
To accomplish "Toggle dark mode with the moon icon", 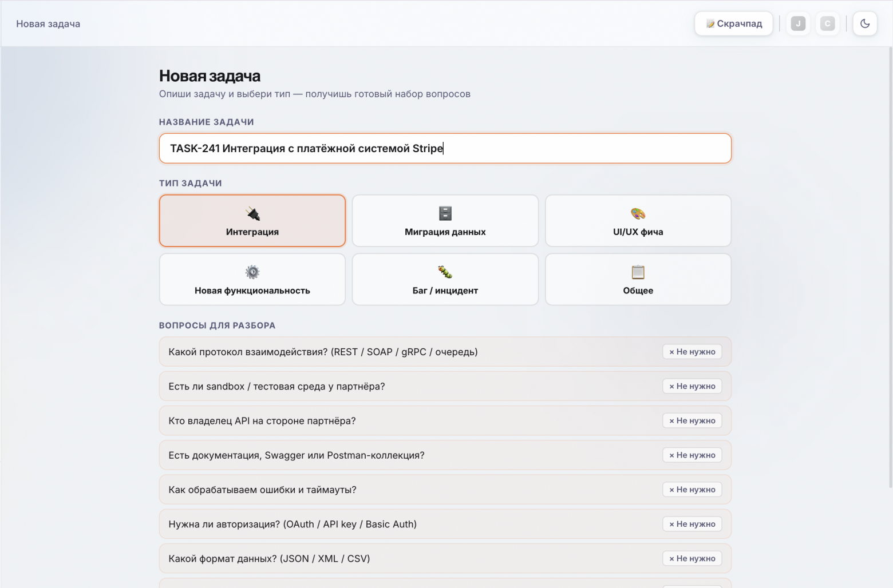I will pos(865,23).
